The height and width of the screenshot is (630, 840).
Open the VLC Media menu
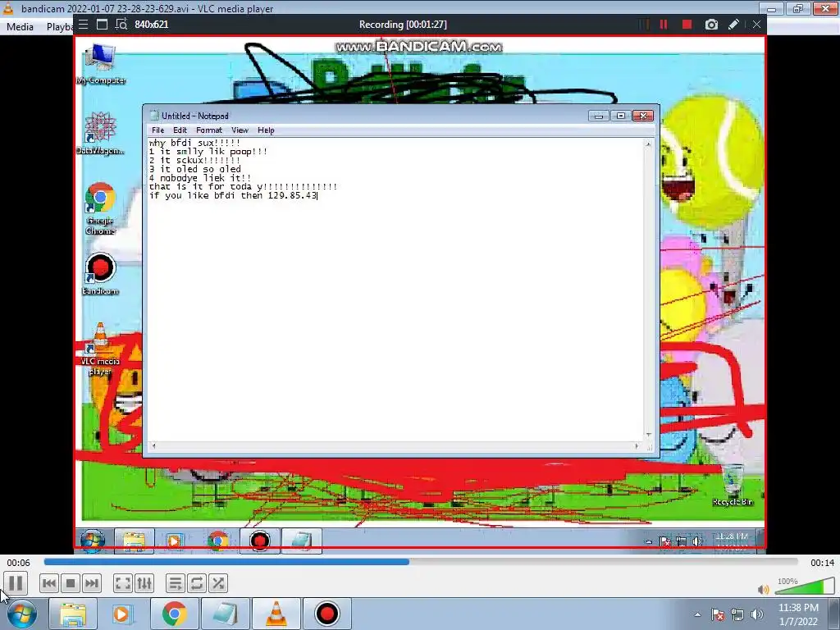coord(20,27)
